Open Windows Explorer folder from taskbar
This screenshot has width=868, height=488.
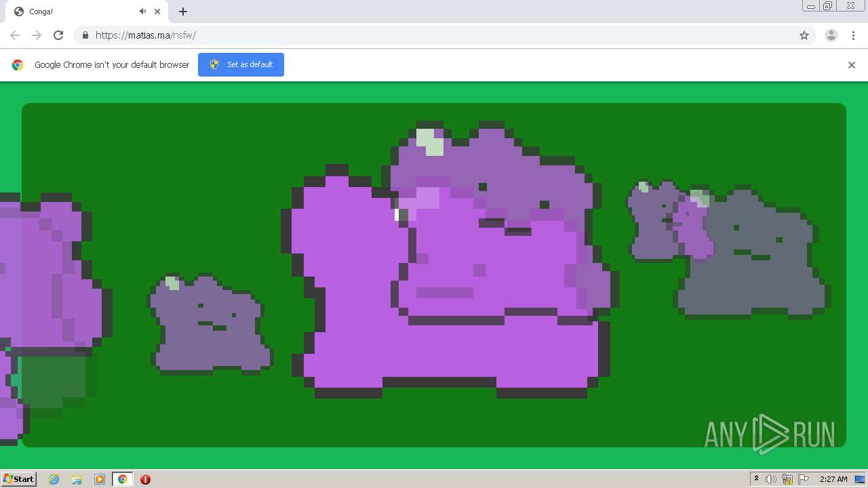pos(77,479)
